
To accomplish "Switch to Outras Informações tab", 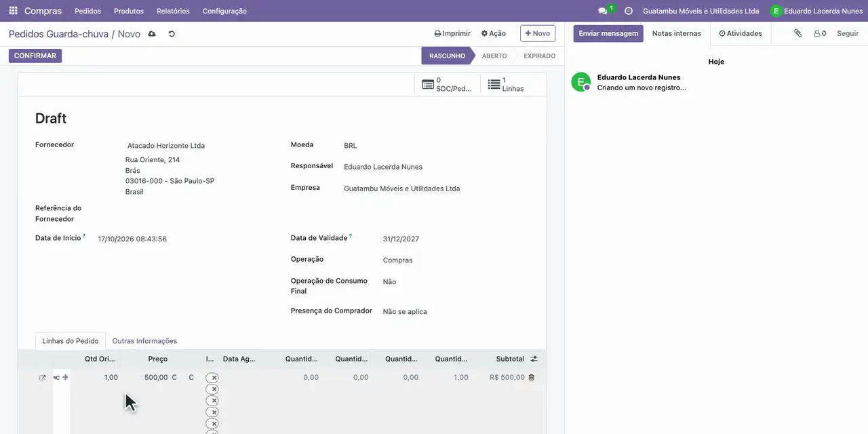I will pyautogui.click(x=144, y=341).
